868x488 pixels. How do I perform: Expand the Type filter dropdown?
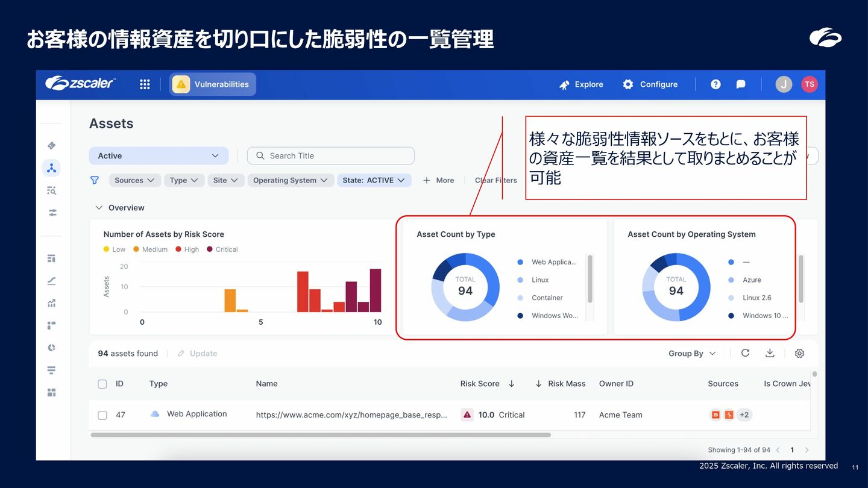tap(184, 180)
